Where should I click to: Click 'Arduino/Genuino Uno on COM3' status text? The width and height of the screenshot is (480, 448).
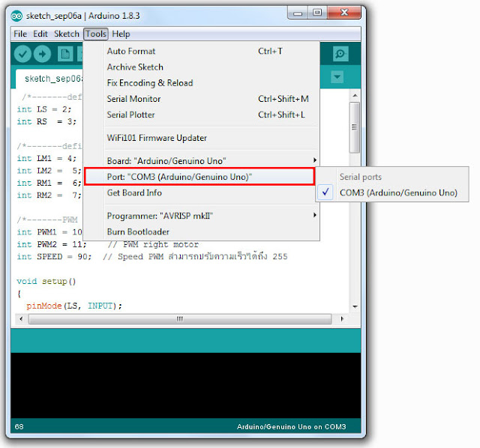[291, 426]
